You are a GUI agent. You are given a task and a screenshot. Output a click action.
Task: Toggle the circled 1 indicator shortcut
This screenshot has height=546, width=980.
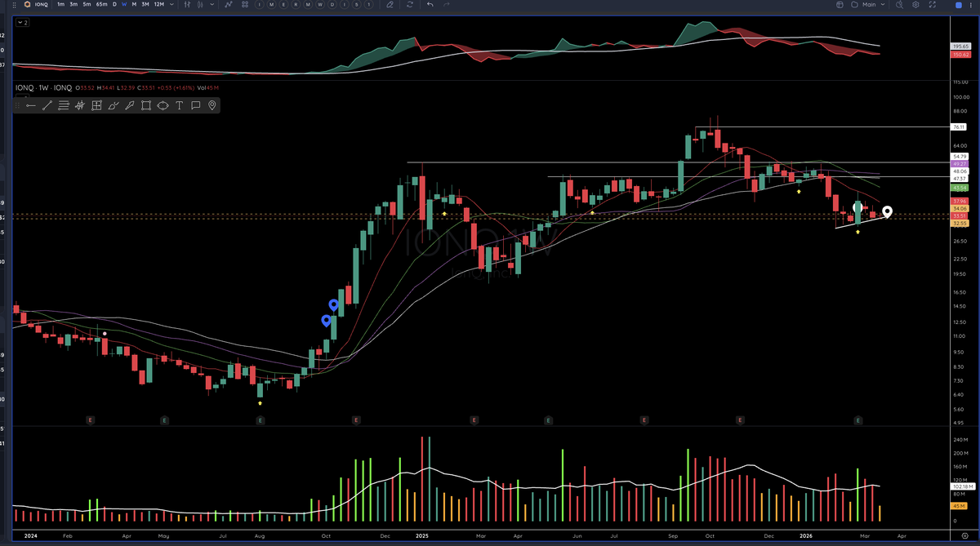click(x=369, y=5)
